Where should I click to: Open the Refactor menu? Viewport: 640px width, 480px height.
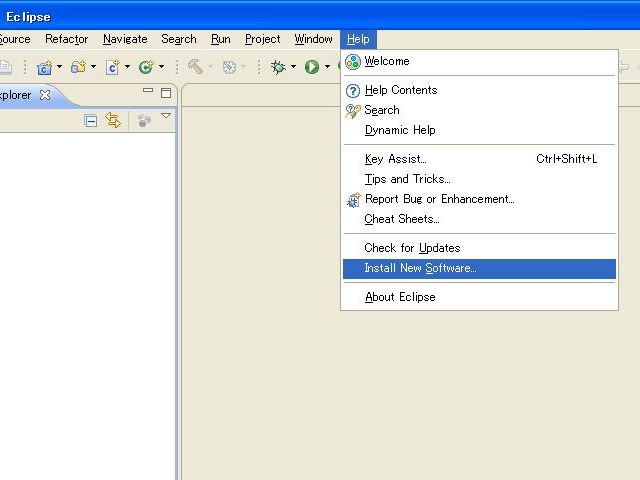point(67,39)
